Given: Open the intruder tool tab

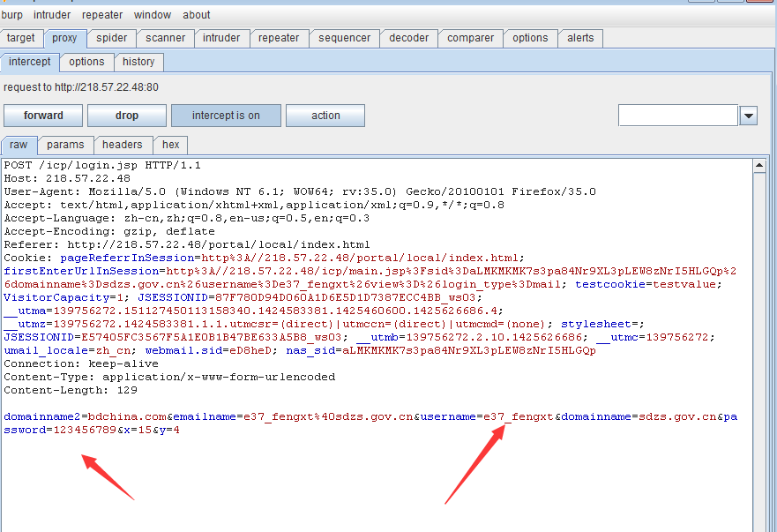Looking at the screenshot, I should click(x=221, y=38).
